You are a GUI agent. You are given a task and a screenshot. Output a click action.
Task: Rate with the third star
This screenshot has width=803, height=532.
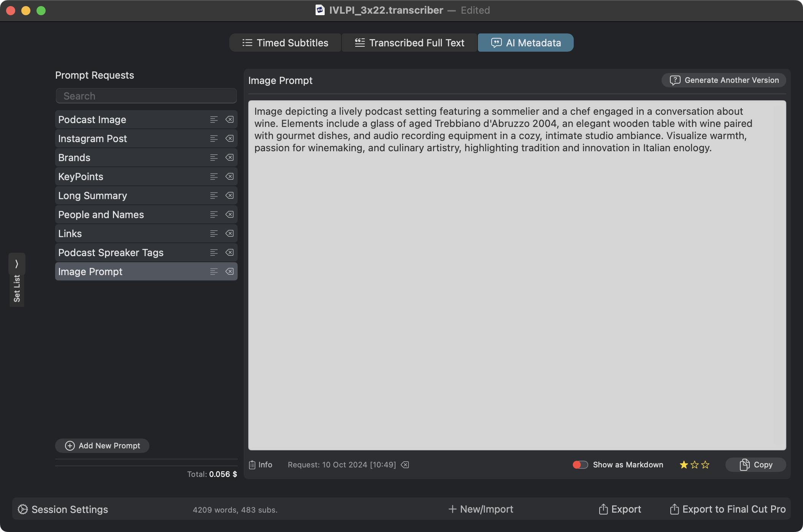[x=705, y=465]
